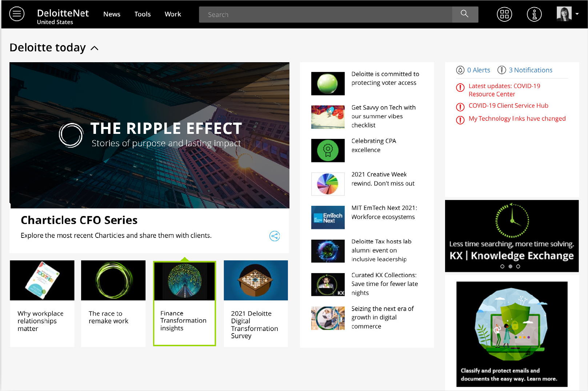Focus the Search input field

pos(325,15)
